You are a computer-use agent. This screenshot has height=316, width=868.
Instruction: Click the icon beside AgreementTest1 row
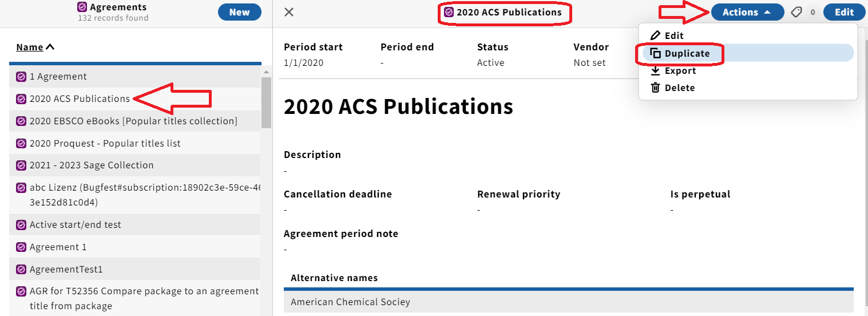click(x=21, y=270)
